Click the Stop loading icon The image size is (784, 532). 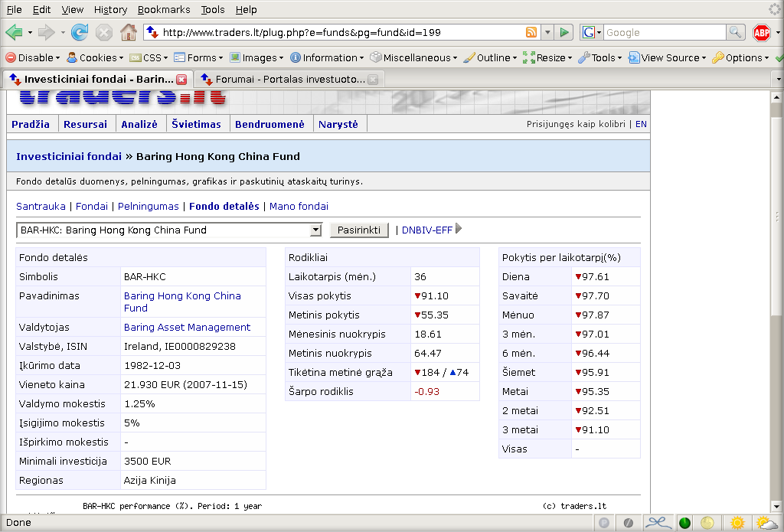tap(104, 33)
